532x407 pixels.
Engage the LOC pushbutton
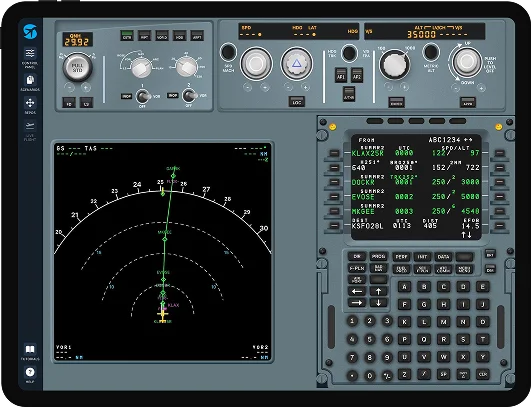coord(297,102)
